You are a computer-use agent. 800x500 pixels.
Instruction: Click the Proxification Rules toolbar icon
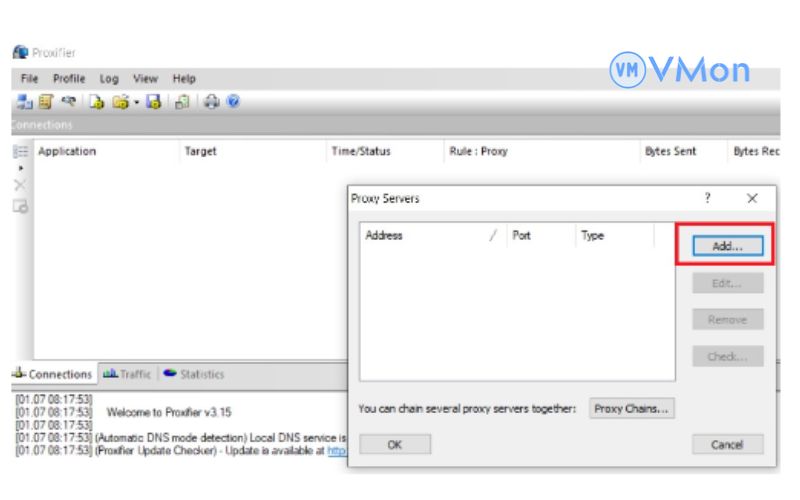(x=45, y=101)
